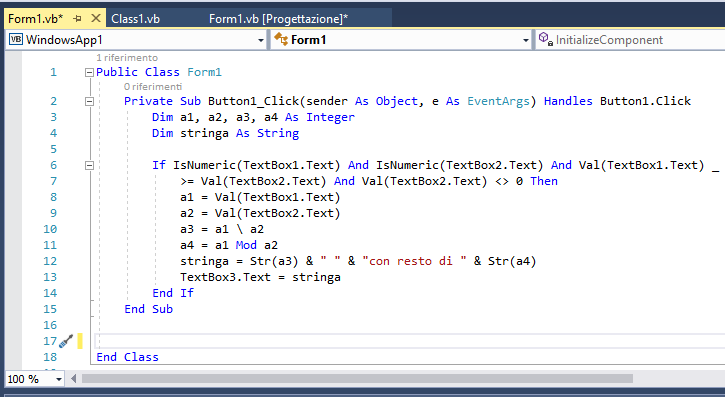Click 'a3 = a1 \ a2' on line 10
725x397 pixels.
click(x=222, y=229)
